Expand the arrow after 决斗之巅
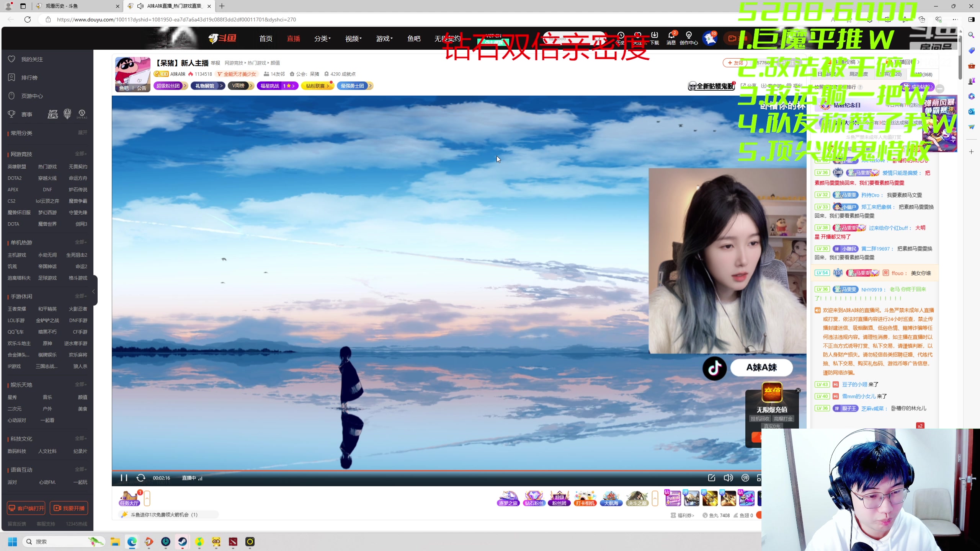Viewport: 980px width, 551px height. point(655,498)
